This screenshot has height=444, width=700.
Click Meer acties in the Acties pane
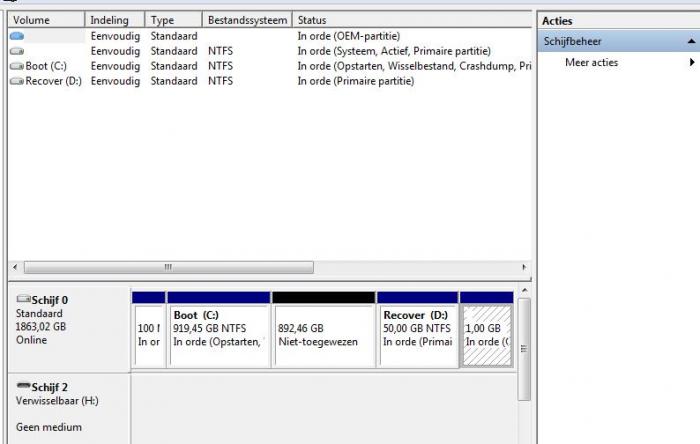coord(592,62)
